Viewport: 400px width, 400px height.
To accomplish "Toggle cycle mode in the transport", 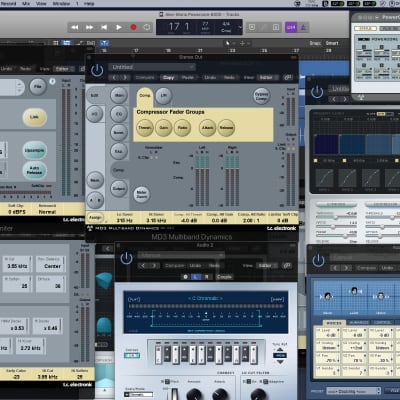I will click(147, 27).
